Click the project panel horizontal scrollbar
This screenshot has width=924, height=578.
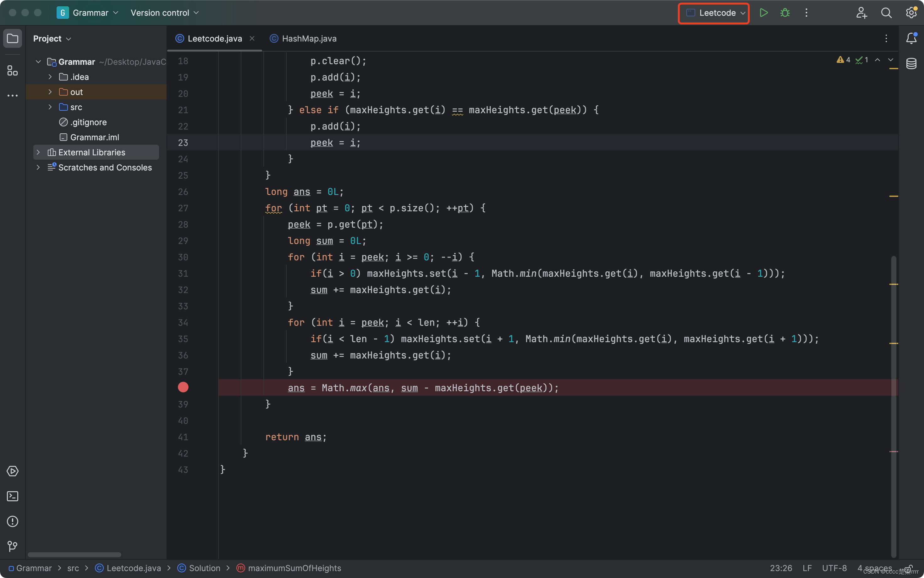coord(74,555)
